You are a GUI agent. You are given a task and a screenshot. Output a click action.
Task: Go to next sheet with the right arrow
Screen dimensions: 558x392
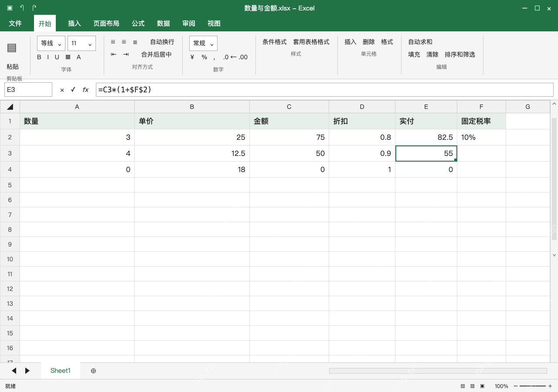[x=27, y=371]
